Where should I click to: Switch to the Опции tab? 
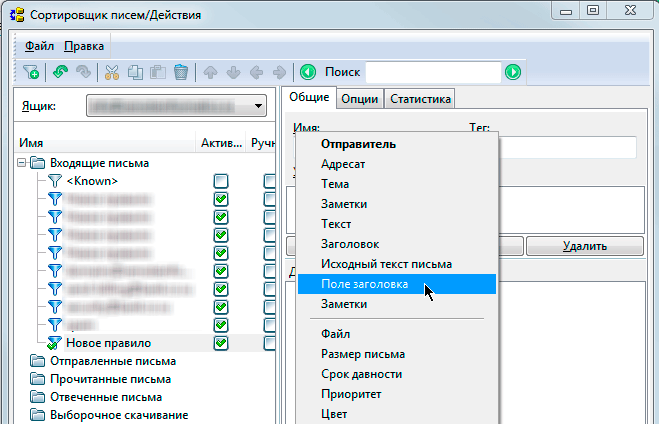click(x=358, y=98)
